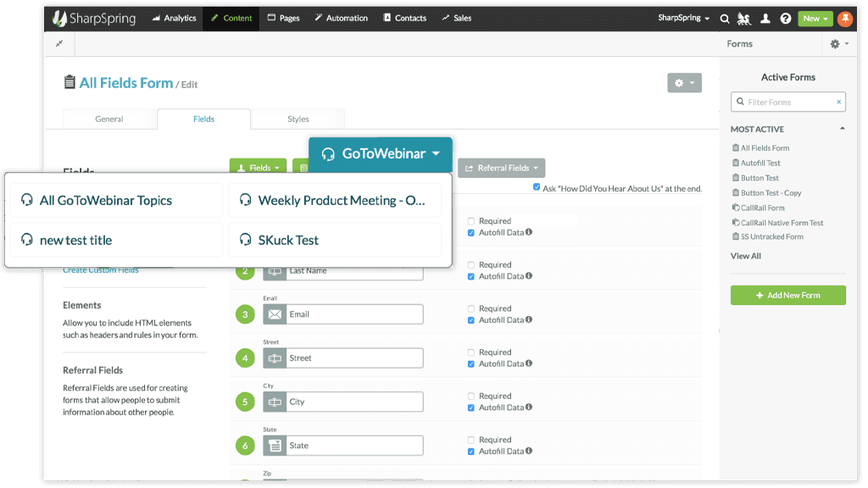Open the Automation menu
The height and width of the screenshot is (488, 868).
(x=341, y=19)
